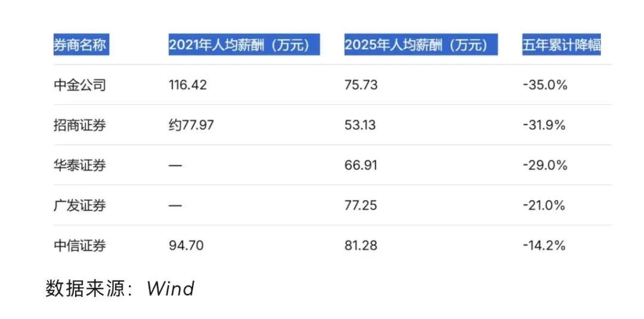
Task: Click the -14.2% decline cell
Action: (544, 246)
